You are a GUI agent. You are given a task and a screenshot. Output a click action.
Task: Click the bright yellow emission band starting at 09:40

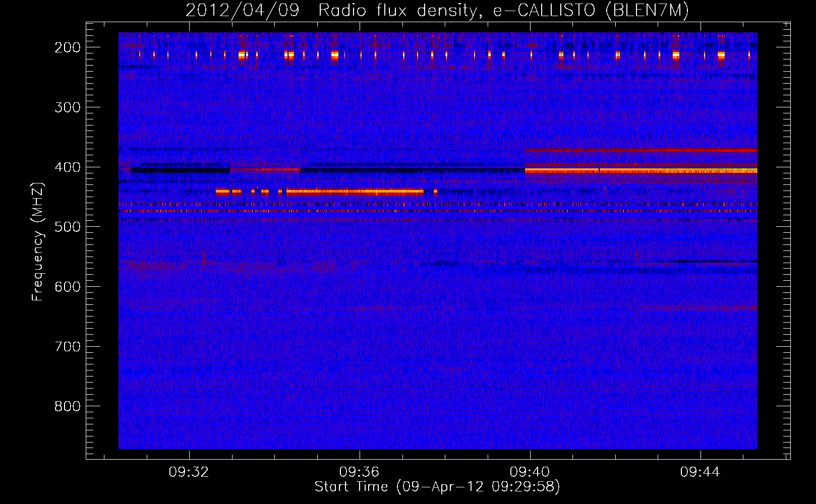[x=641, y=171]
